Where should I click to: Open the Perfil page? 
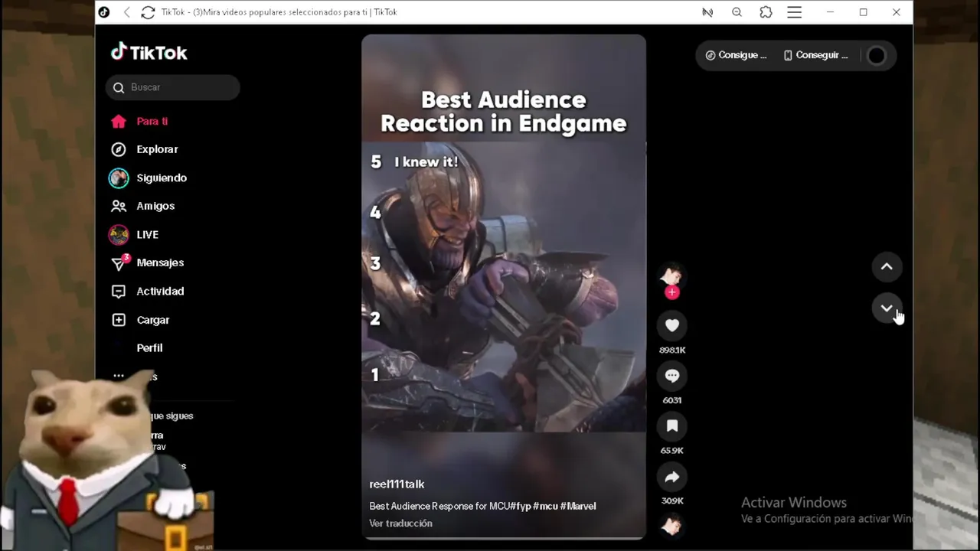[149, 347]
